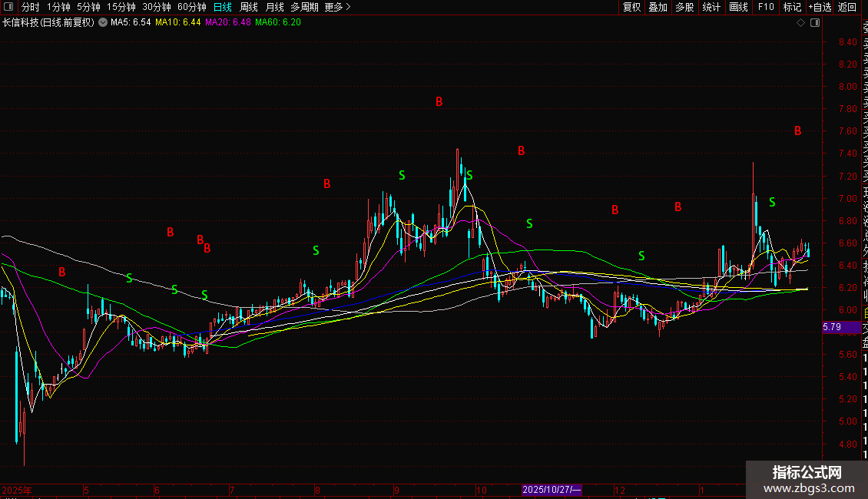
Task: Click the MA10: 6.44 indicator label
Action: coord(177,23)
